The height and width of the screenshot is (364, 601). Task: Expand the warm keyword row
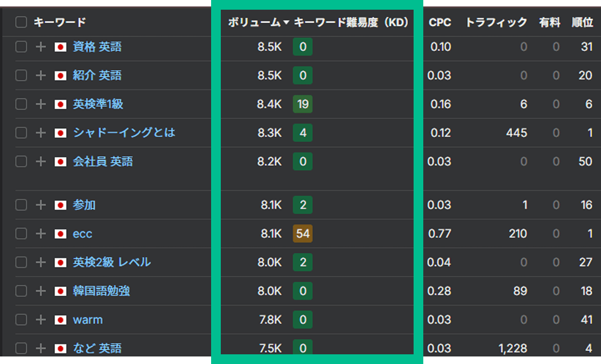pos(40,320)
